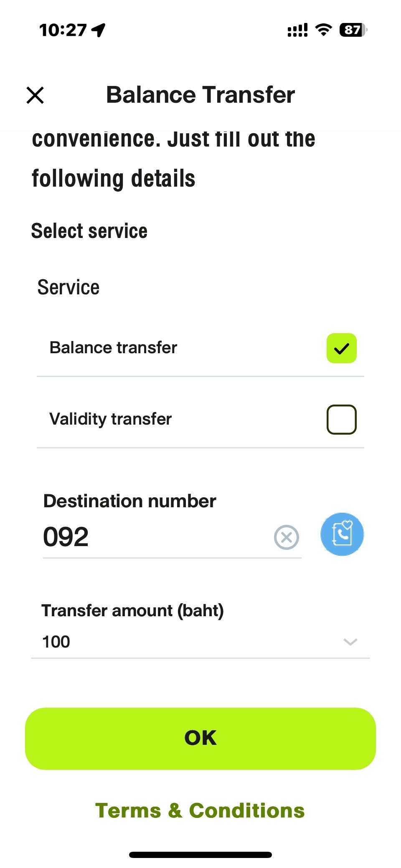The width and height of the screenshot is (401, 868).
Task: Tap the 10:27 clock in status bar
Action: click(63, 30)
